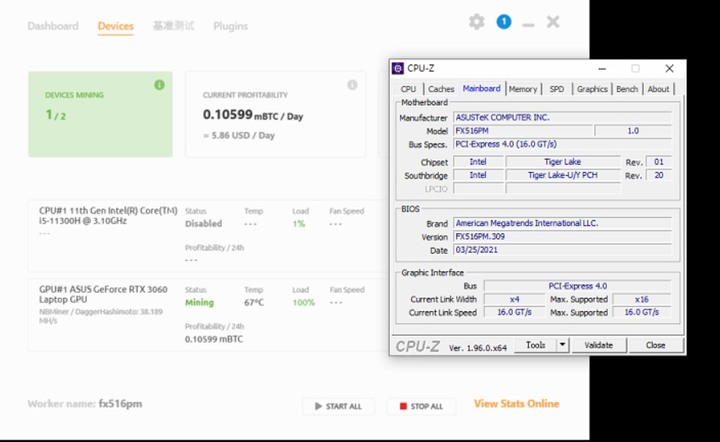
Task: Open View Stats Online link
Action: (x=517, y=403)
